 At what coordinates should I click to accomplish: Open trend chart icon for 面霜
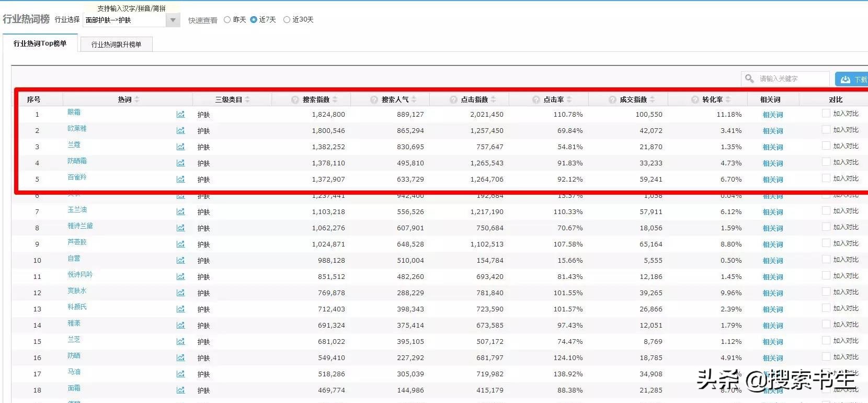click(180, 390)
